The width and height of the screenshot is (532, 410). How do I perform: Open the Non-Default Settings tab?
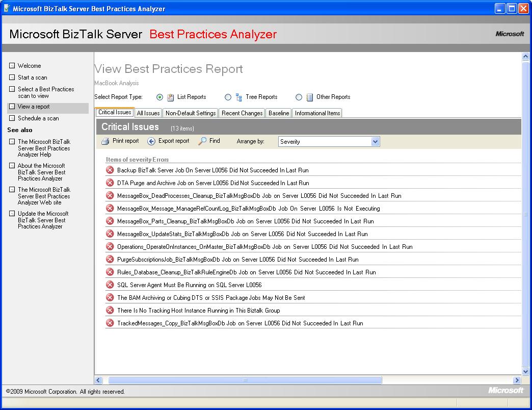pos(191,113)
